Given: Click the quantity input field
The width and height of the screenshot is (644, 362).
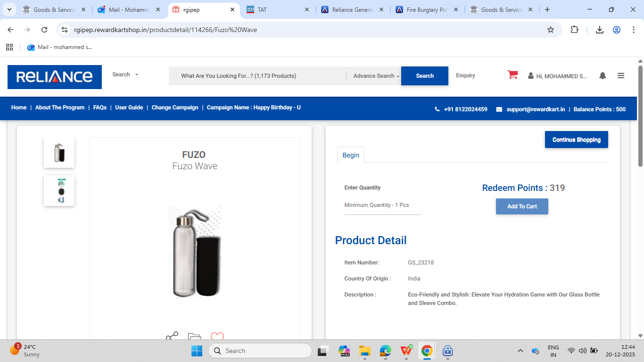Looking at the screenshot, I should coord(382,206).
